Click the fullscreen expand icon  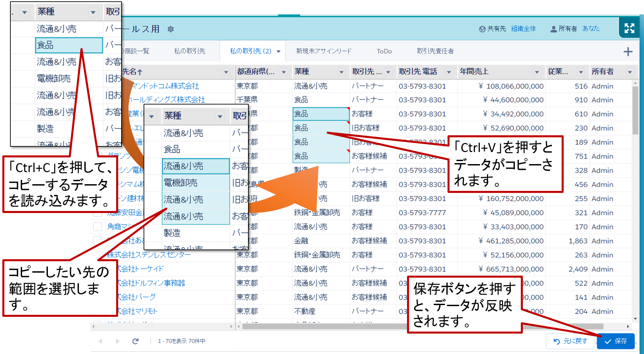coord(629,28)
